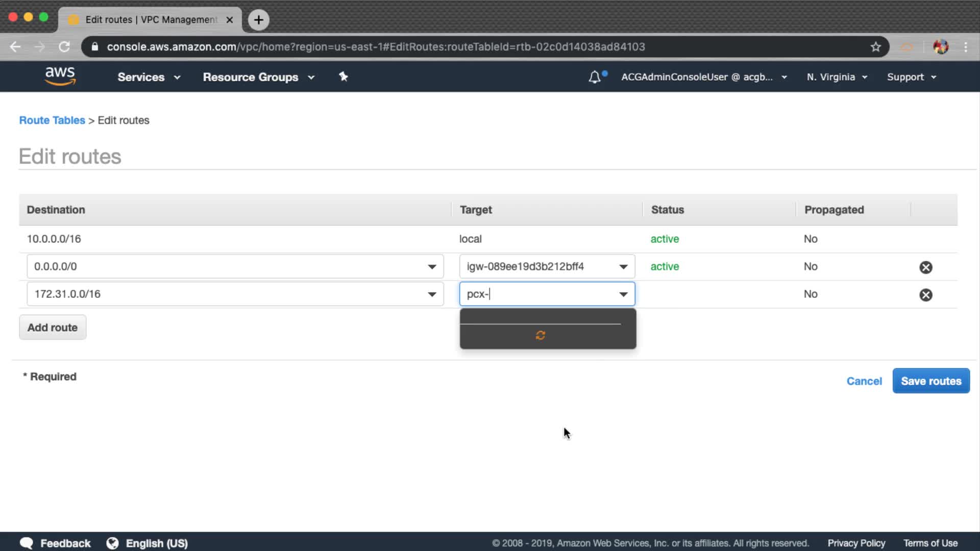Click the Save routes button
The image size is (980, 551).
[x=930, y=381]
